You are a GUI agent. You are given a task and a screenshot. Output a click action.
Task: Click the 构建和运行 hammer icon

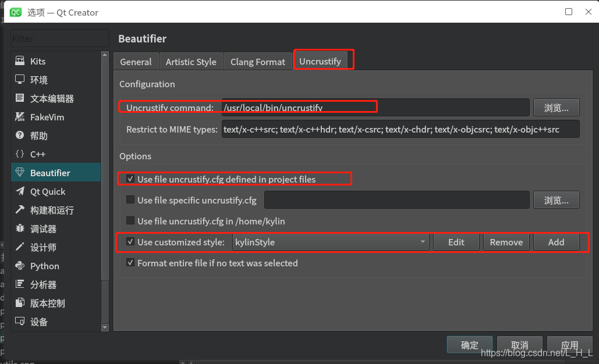coord(19,209)
